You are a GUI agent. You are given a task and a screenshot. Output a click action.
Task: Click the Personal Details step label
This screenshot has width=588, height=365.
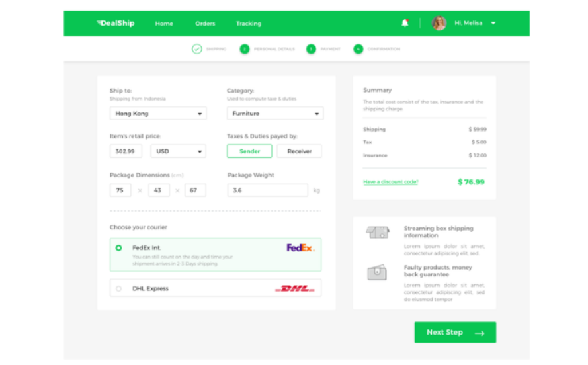pos(274,49)
